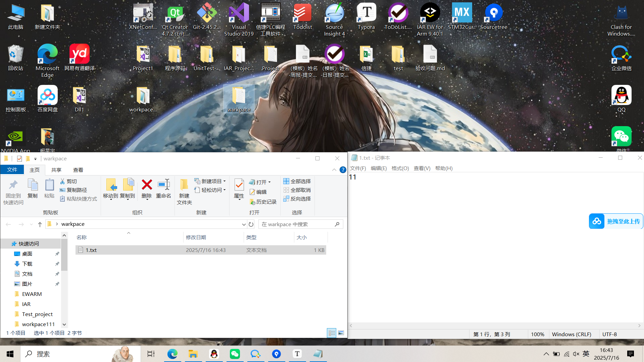
Task: Sort files by the Size (大小) column
Action: coord(311,237)
